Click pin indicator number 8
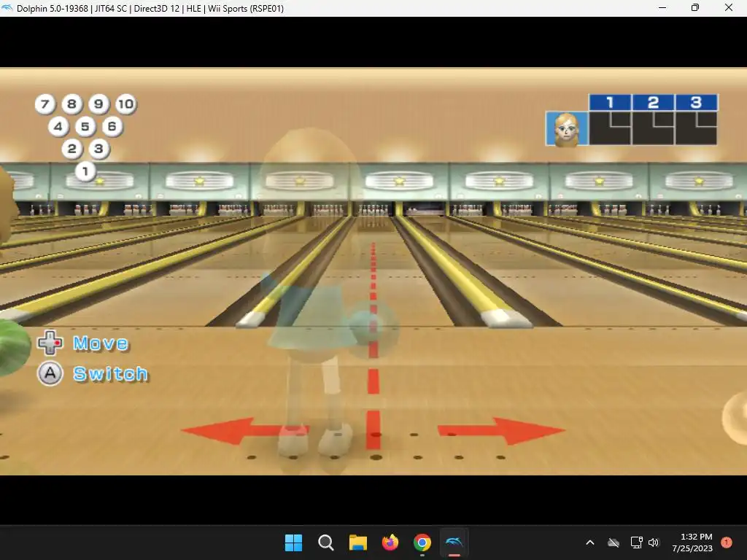This screenshot has width=747, height=560. (71, 104)
